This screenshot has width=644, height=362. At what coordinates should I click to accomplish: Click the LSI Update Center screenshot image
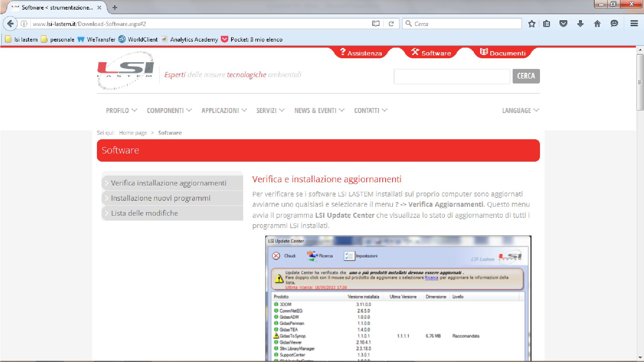pyautogui.click(x=398, y=298)
